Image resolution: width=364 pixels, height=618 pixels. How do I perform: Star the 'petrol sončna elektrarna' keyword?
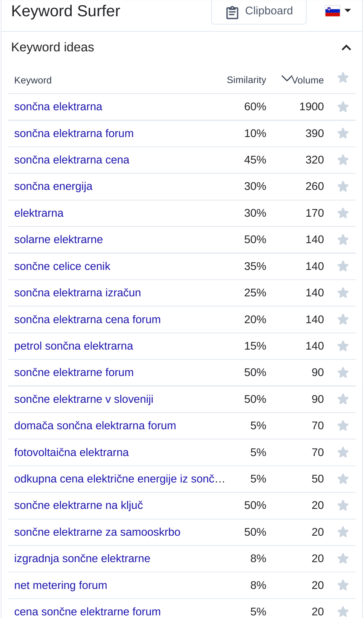point(343,346)
